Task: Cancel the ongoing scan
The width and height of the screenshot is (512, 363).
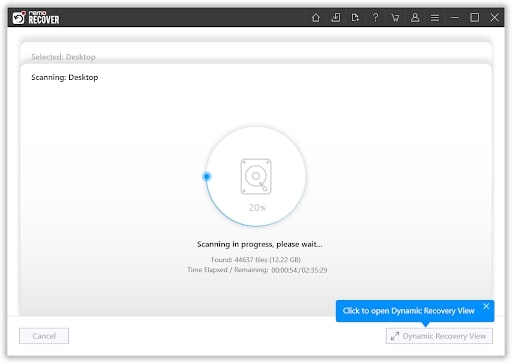Action: (44, 336)
